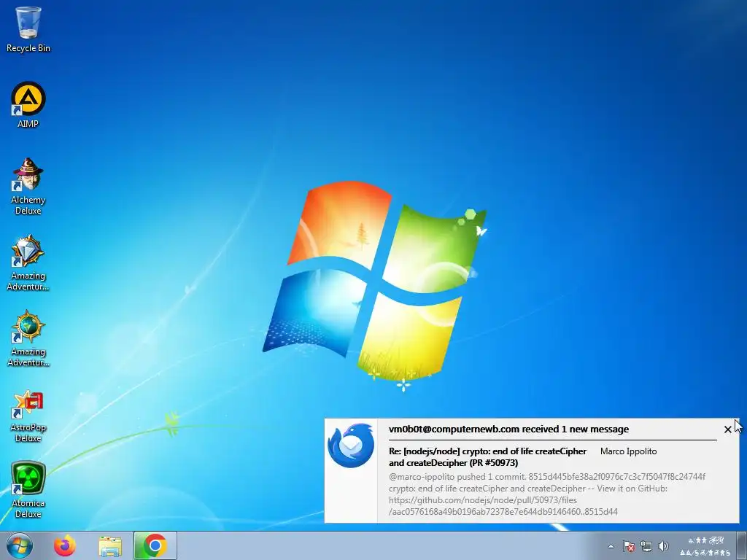Click the Thunderbird logo in the notification
747x560 pixels.
[x=351, y=446]
